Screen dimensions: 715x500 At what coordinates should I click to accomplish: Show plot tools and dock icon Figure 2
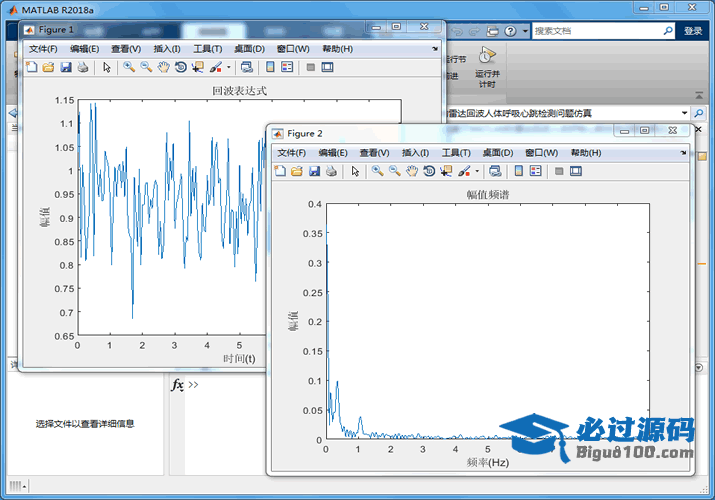click(x=576, y=171)
